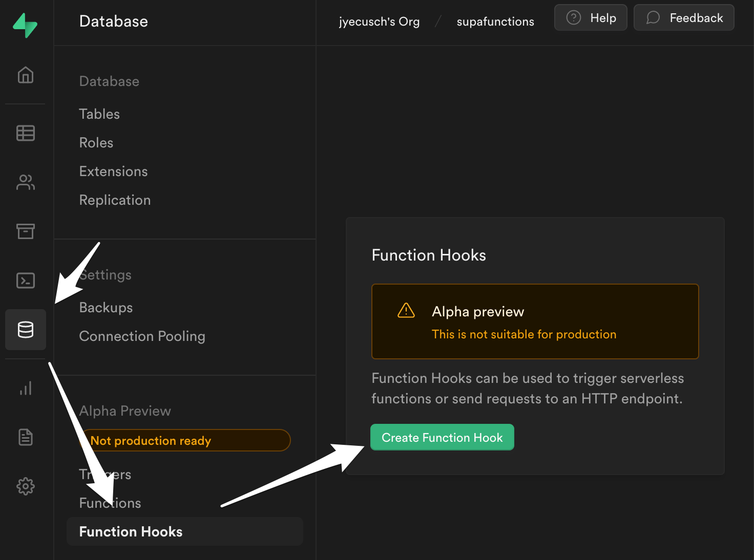
Task: Open the Authentication users icon
Action: (x=25, y=182)
